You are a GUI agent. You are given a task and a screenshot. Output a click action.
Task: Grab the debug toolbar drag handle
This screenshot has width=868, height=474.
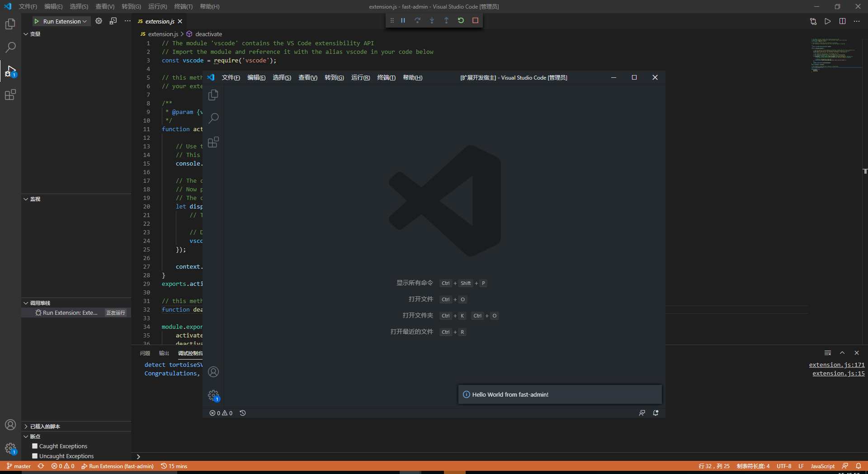(x=392, y=20)
